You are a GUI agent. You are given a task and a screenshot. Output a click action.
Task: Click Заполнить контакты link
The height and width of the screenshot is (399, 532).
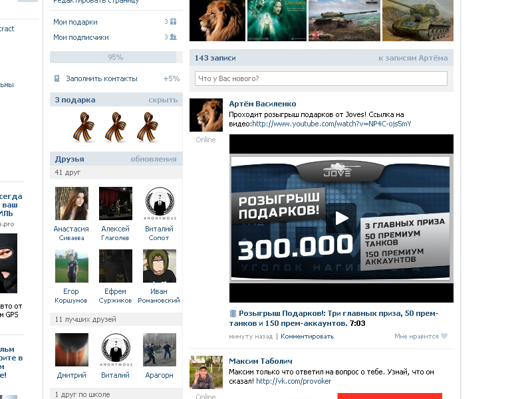click(102, 78)
